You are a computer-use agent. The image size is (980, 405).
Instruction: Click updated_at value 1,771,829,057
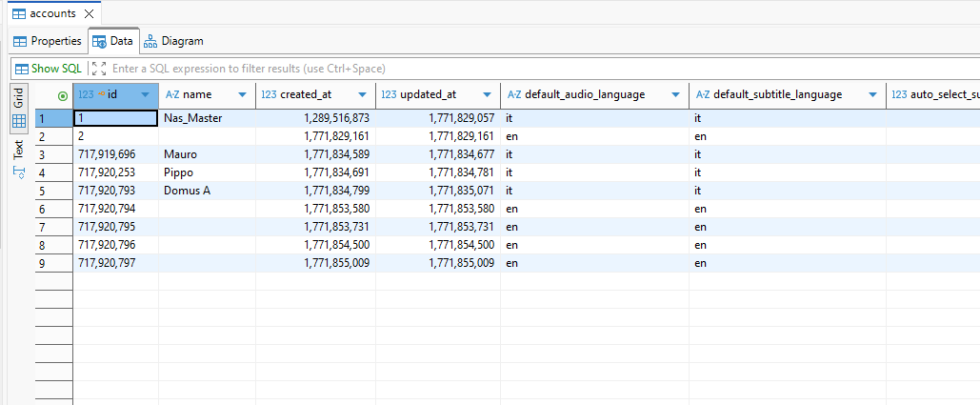point(437,117)
